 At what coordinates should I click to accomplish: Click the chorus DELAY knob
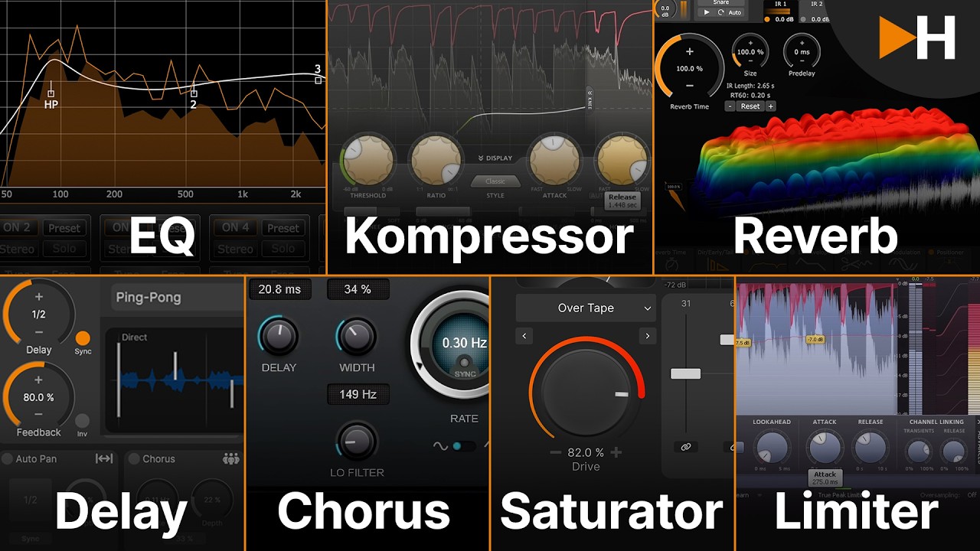coord(279,337)
